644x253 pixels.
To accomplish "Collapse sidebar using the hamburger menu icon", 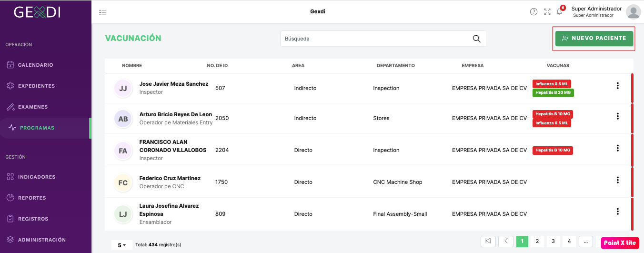I will [x=102, y=12].
